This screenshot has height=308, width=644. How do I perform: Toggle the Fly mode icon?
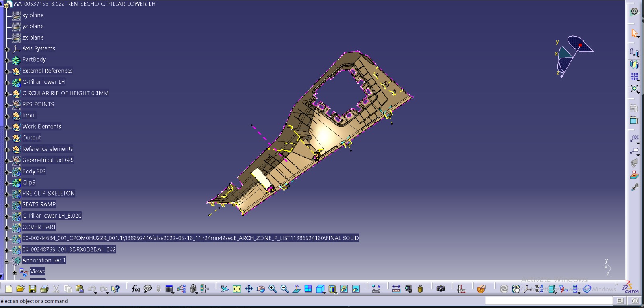pos(225,289)
